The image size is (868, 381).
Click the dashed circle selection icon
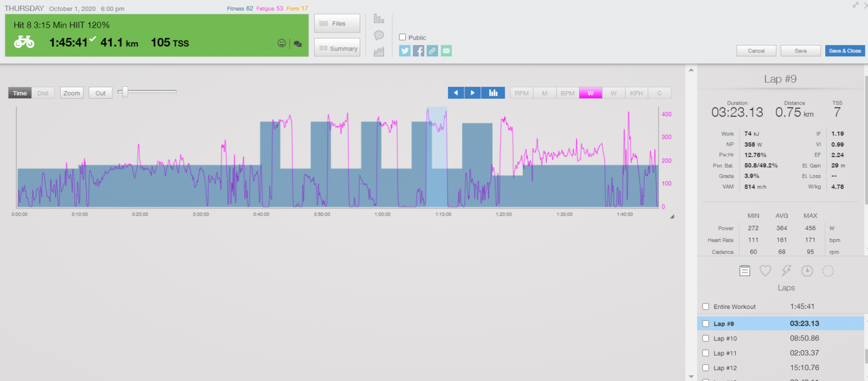(x=828, y=270)
